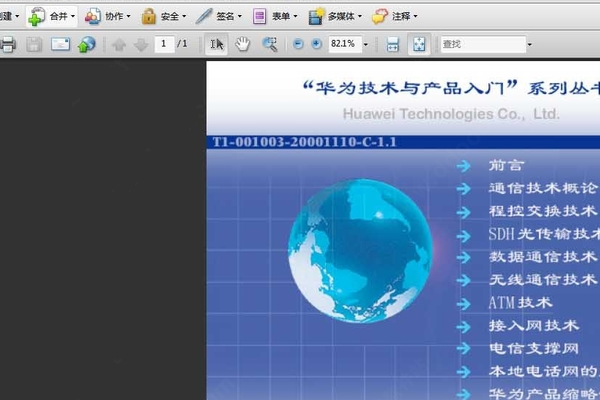Click the zoom out minus button
The width and height of the screenshot is (600, 400).
(x=298, y=44)
